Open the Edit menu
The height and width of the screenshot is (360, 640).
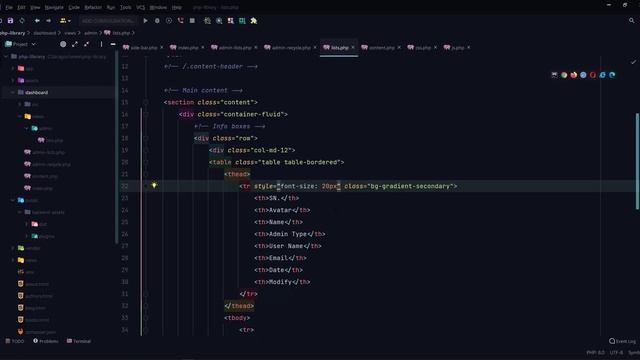coord(21,7)
